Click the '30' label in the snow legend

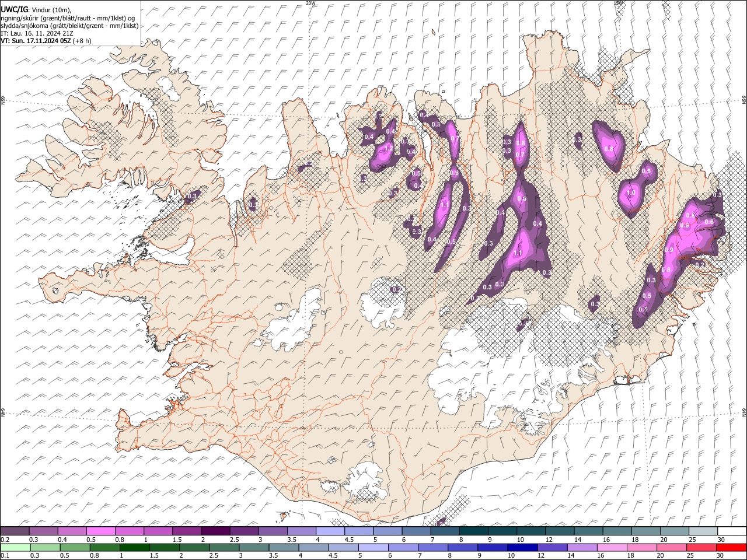coord(721,540)
